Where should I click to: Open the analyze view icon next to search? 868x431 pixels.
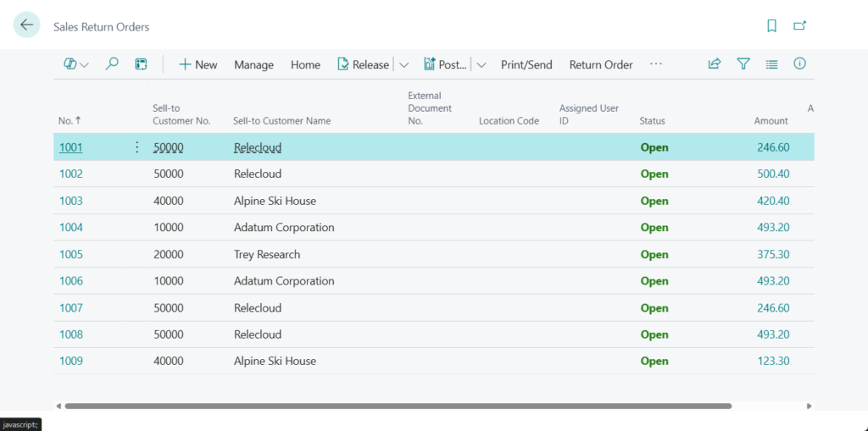[x=142, y=64]
